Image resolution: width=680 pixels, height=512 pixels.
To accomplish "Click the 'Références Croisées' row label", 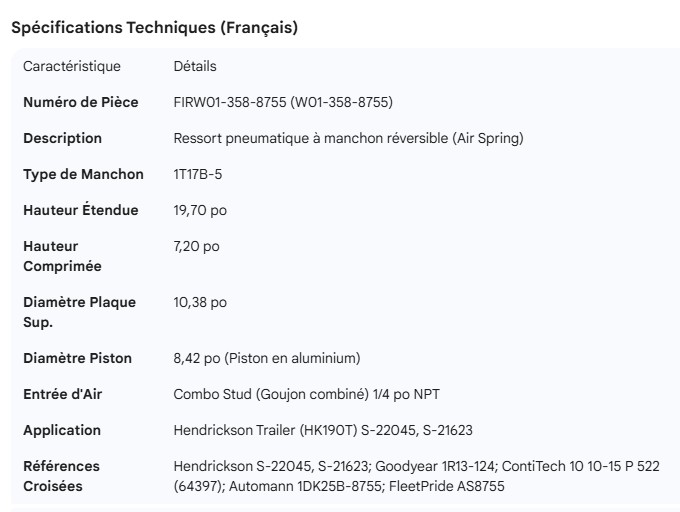I will [x=62, y=476].
